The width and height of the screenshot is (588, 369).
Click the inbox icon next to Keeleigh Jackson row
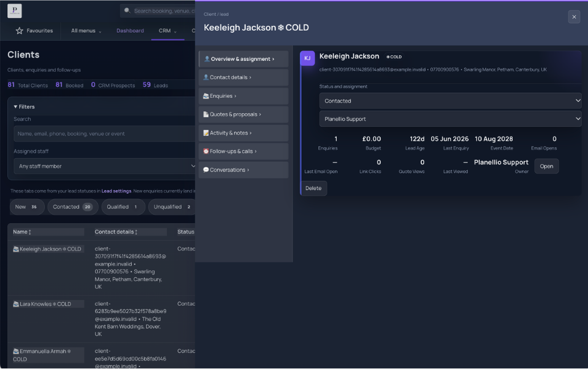coord(16,249)
